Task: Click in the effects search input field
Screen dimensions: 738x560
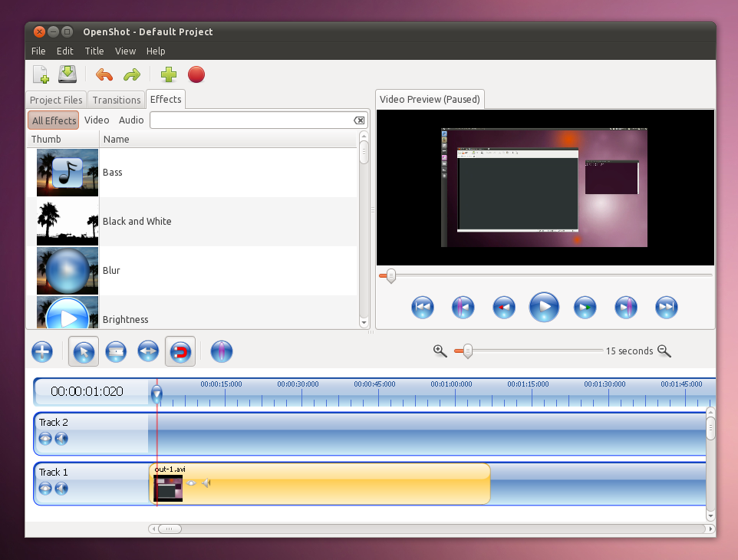Action: [252, 120]
